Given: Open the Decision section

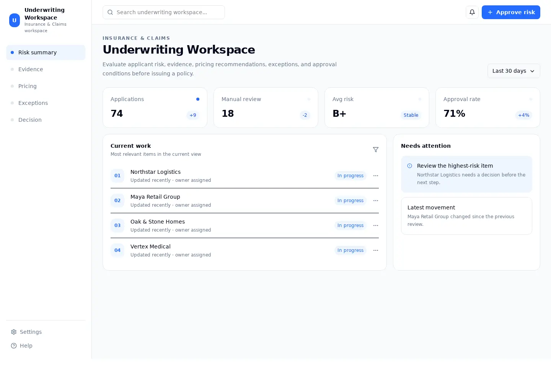Looking at the screenshot, I should 46,120.
